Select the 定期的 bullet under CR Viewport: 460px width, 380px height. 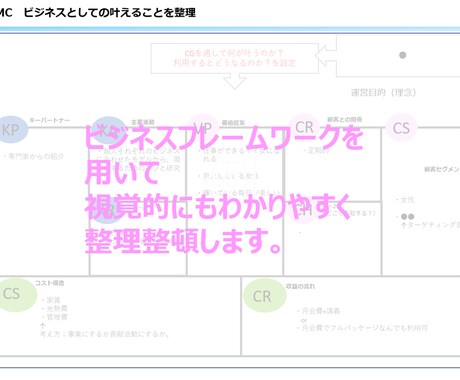(x=317, y=151)
